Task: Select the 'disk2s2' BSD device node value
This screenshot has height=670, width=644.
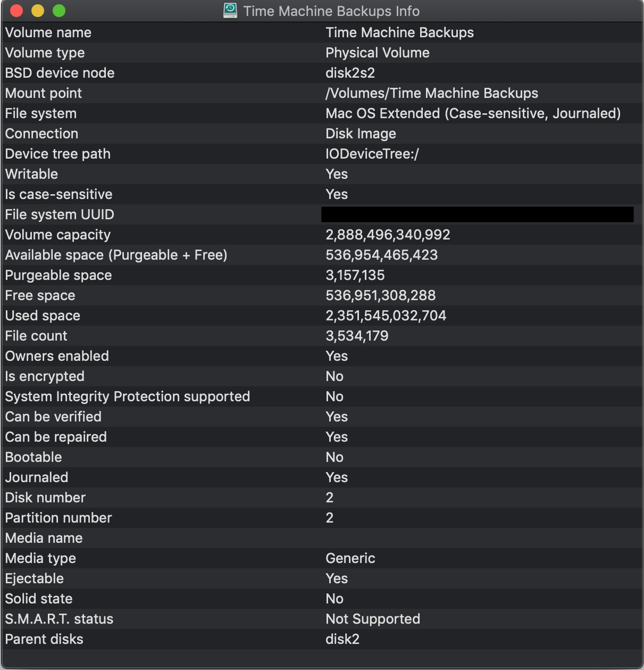Action: coord(350,73)
